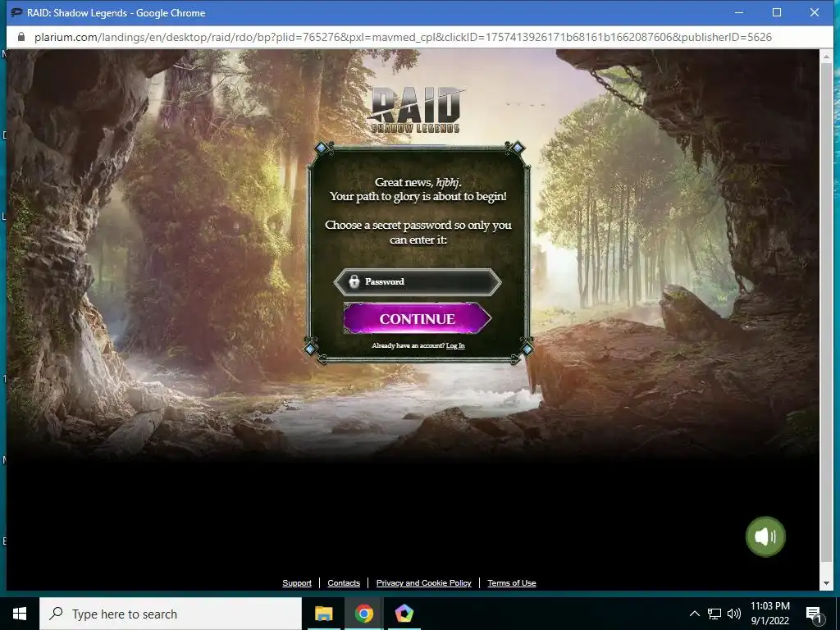Open the Terms of Use link

(512, 583)
